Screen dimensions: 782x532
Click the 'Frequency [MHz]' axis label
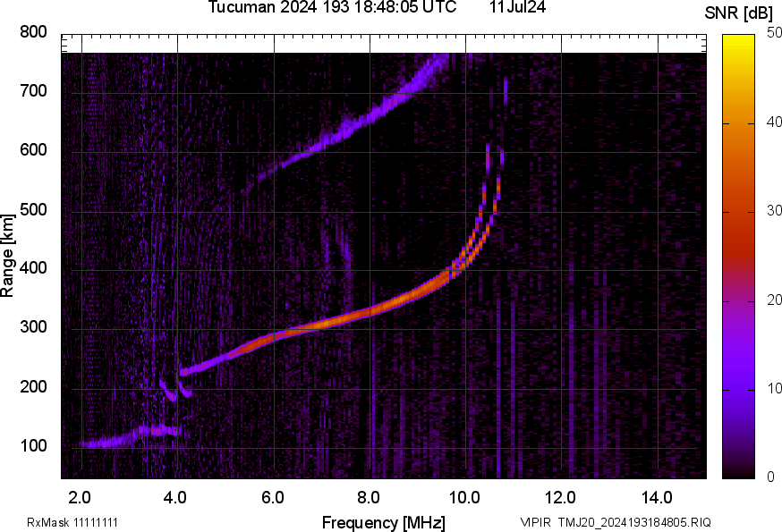pyautogui.click(x=384, y=522)
